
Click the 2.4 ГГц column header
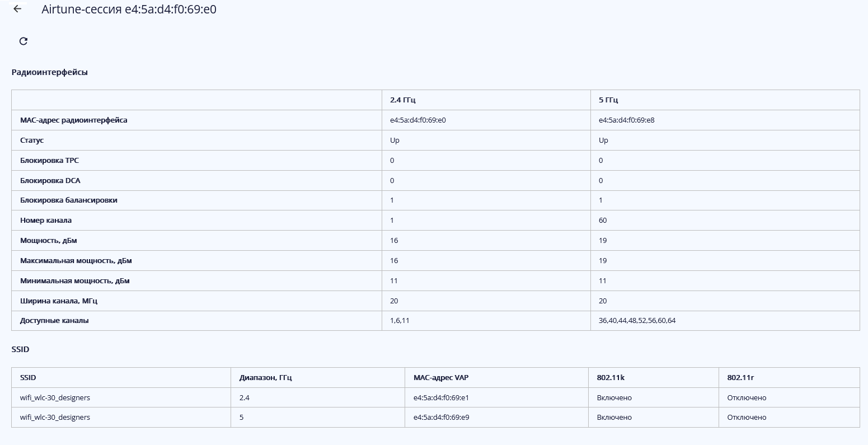pyautogui.click(x=403, y=100)
